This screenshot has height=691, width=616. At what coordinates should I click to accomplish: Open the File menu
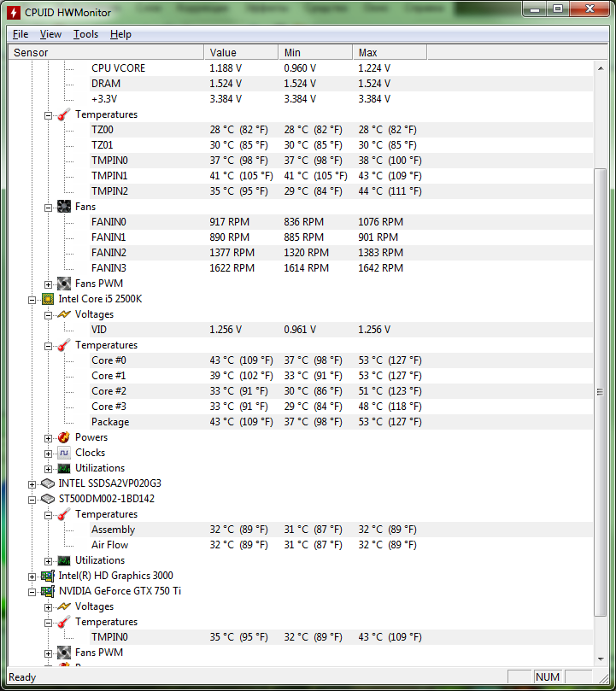[x=21, y=34]
